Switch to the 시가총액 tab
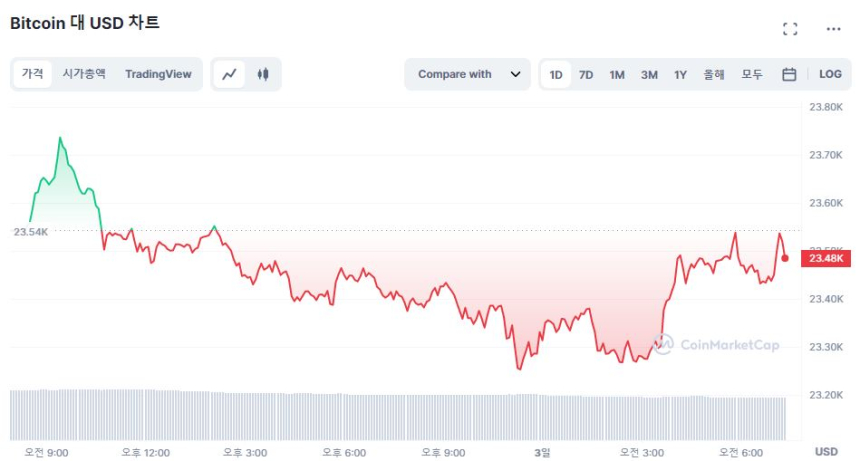Viewport: 860px width, 461px height. click(84, 74)
